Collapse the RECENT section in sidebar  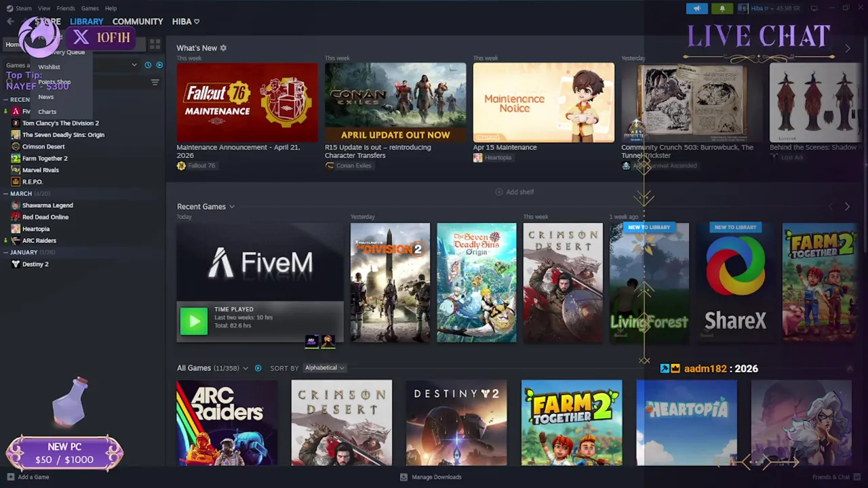coord(5,100)
